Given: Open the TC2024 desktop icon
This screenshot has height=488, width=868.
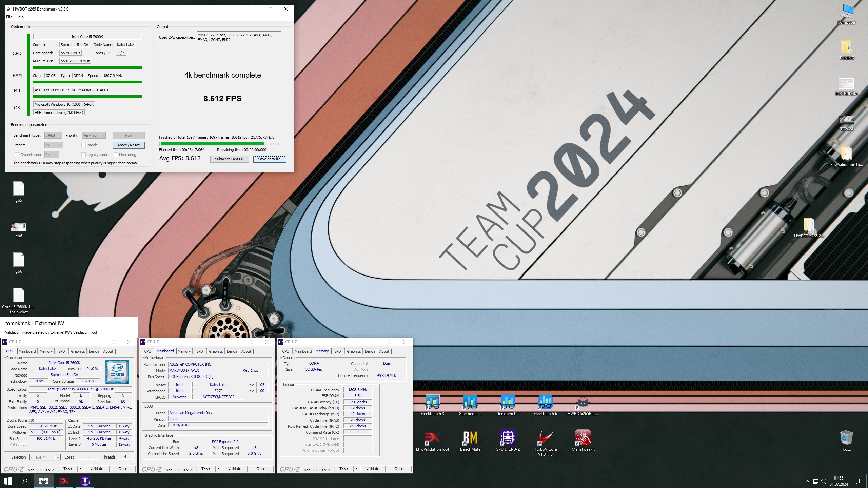Looking at the screenshot, I should pos(846,123).
